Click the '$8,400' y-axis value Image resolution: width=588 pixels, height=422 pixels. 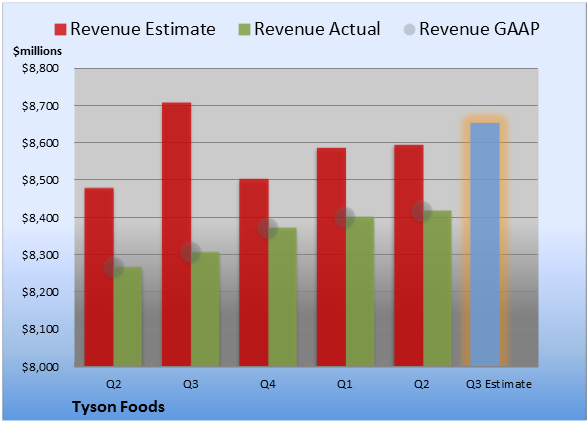click(x=40, y=218)
